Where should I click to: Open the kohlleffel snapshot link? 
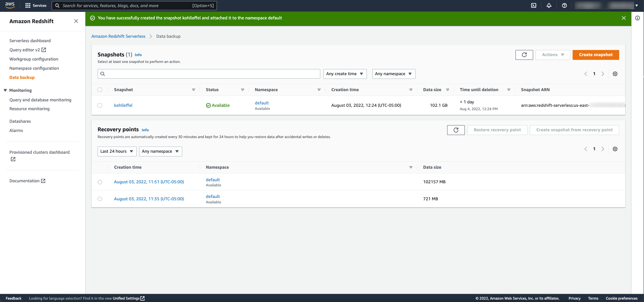click(123, 105)
